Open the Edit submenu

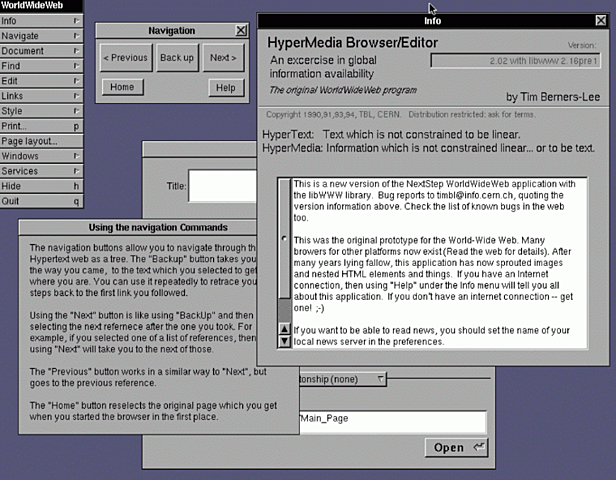pos(41,81)
